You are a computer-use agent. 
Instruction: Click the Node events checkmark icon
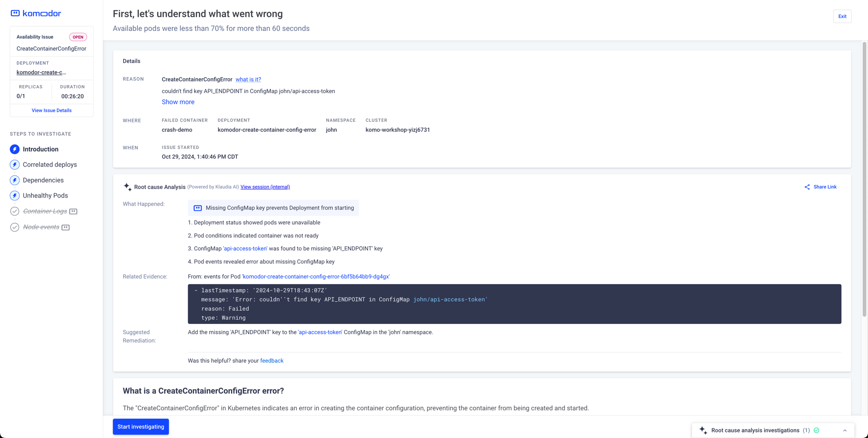pyautogui.click(x=15, y=227)
